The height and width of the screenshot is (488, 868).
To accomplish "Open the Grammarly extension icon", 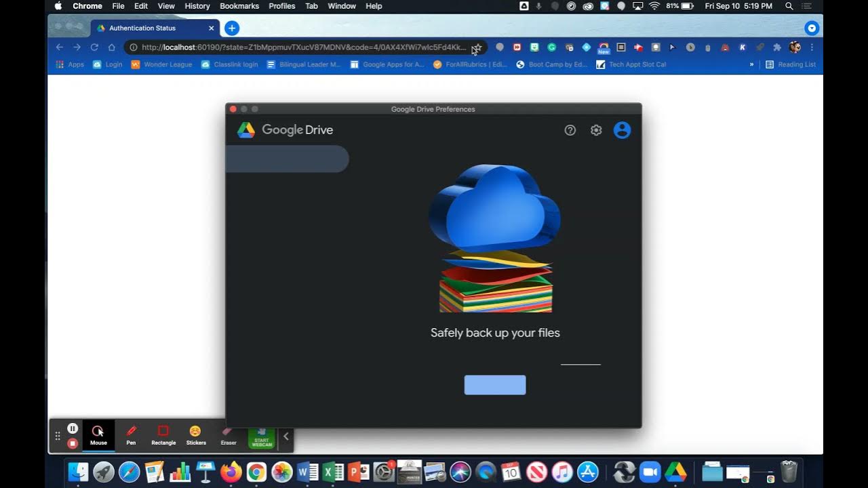I will click(552, 47).
